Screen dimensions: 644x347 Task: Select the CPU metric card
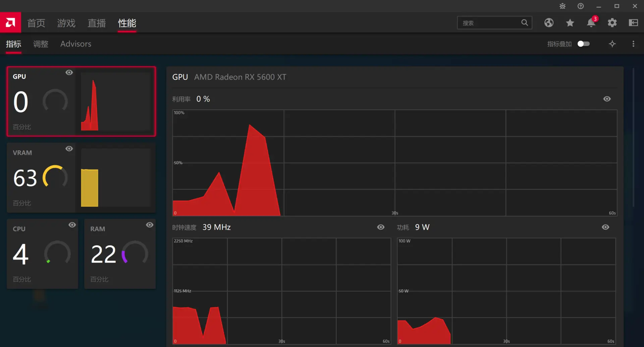(43, 254)
